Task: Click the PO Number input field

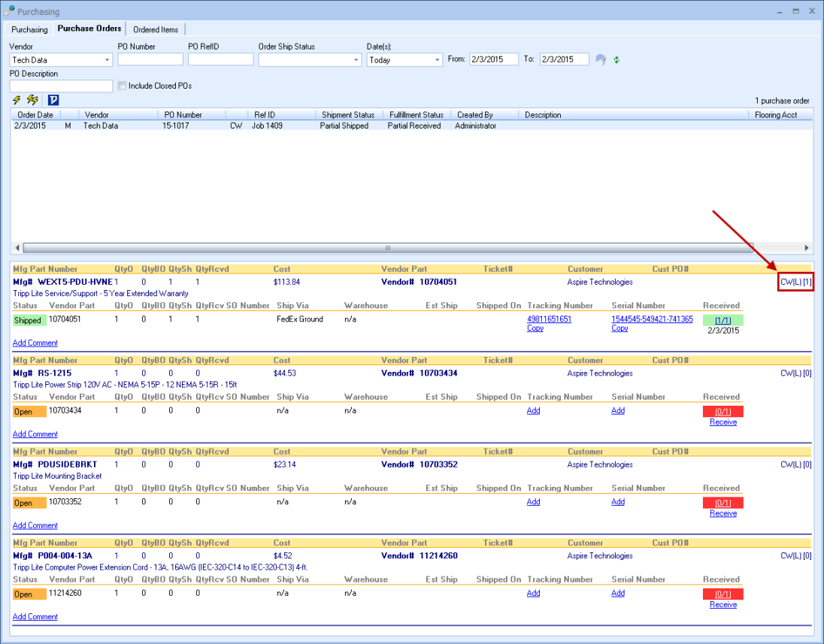Action: 150,59
